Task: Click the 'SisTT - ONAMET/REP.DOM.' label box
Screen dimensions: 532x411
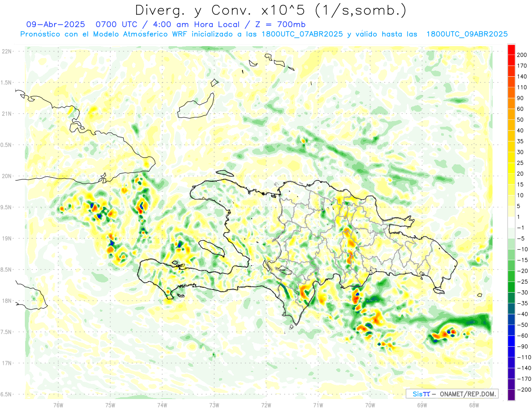Action: [452, 394]
